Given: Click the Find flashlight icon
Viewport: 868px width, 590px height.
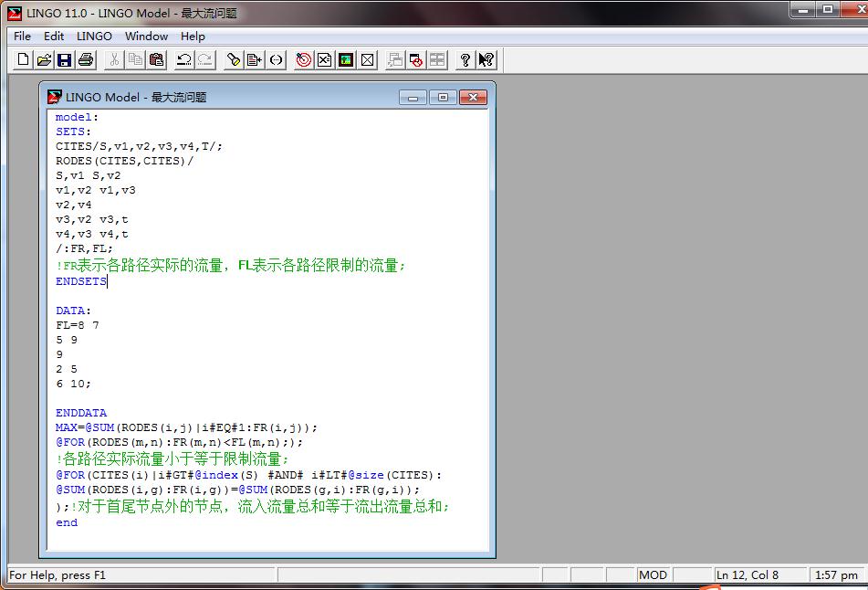Looking at the screenshot, I should 234,60.
